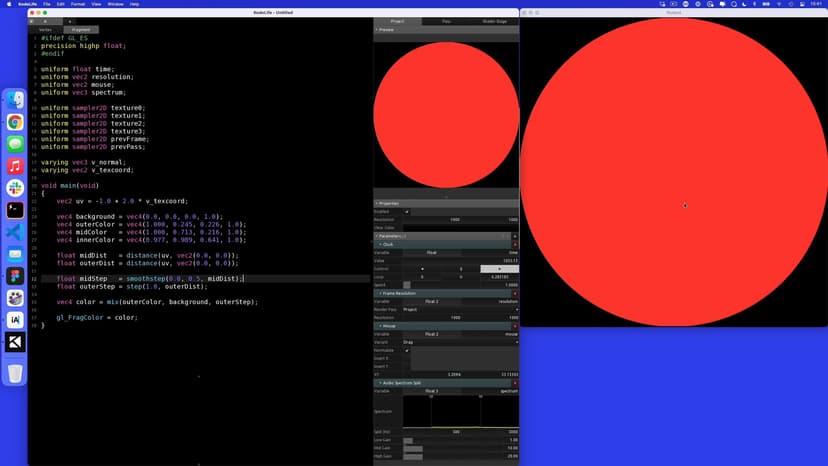Open Visual Studio Code from dock

(x=15, y=232)
